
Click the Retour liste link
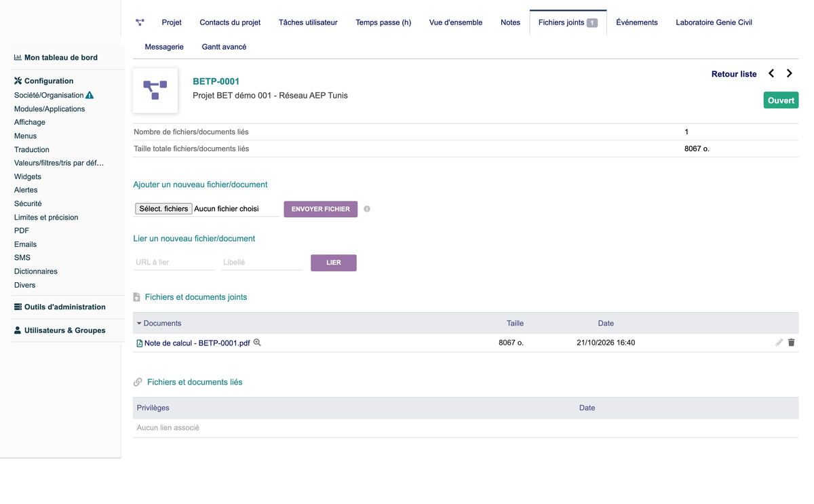click(734, 74)
